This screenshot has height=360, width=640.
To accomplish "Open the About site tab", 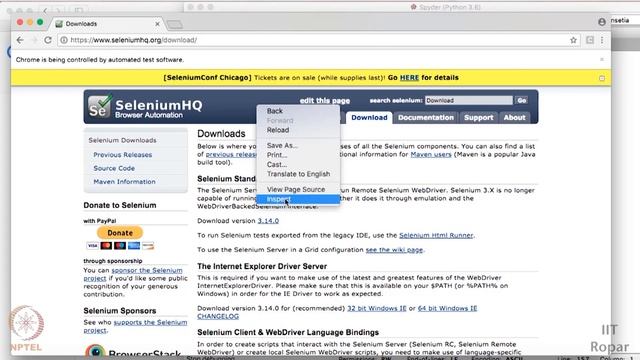I will click(x=514, y=118).
